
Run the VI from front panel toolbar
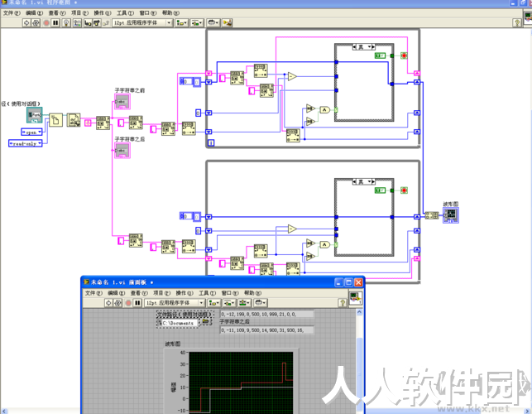(x=108, y=302)
